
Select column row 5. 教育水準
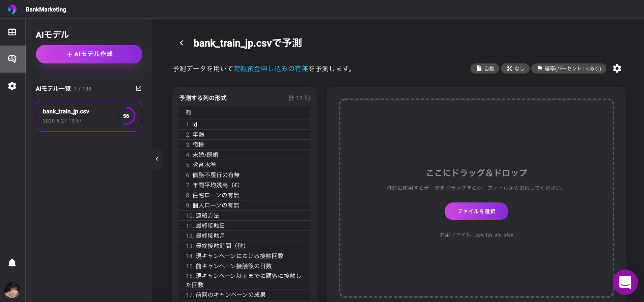tap(245, 165)
